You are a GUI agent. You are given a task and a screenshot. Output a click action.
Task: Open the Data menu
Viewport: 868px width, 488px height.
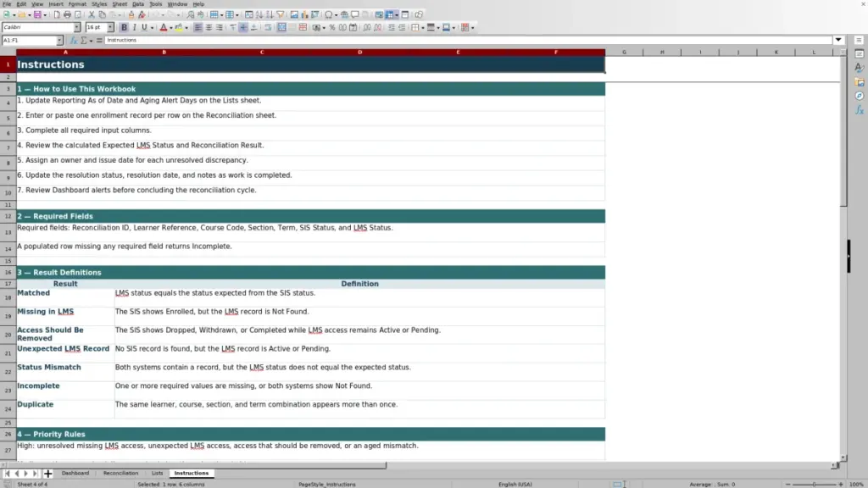(138, 4)
